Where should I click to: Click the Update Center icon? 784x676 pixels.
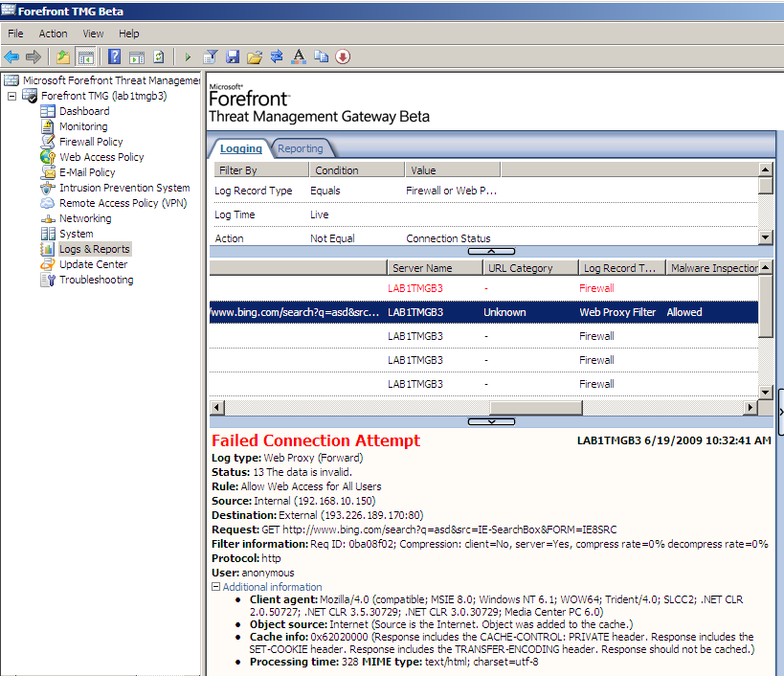[x=48, y=264]
